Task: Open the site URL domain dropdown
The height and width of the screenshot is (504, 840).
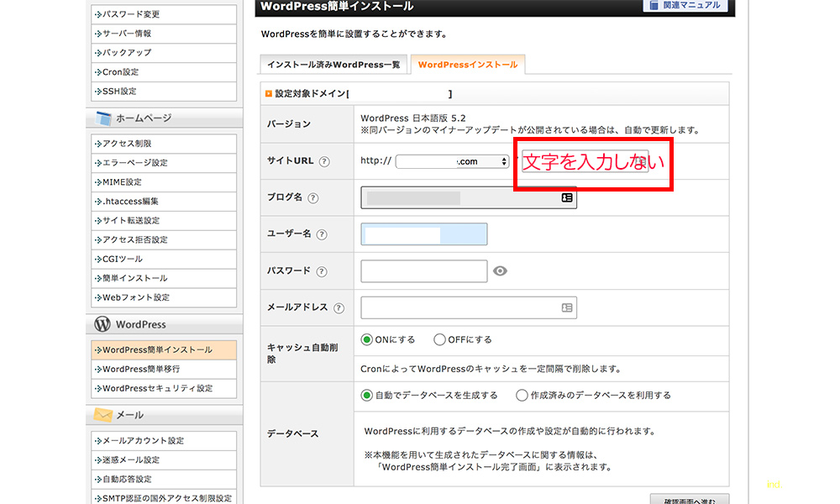Action: [x=453, y=161]
